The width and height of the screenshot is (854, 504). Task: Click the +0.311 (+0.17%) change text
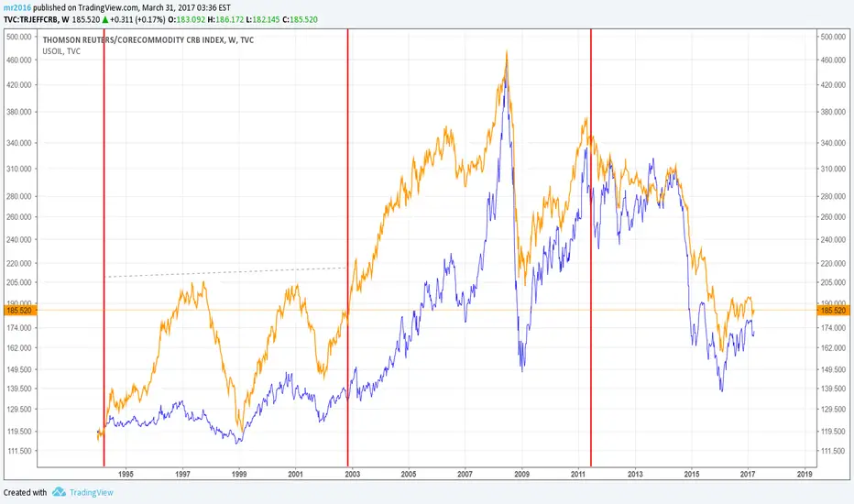click(x=137, y=19)
